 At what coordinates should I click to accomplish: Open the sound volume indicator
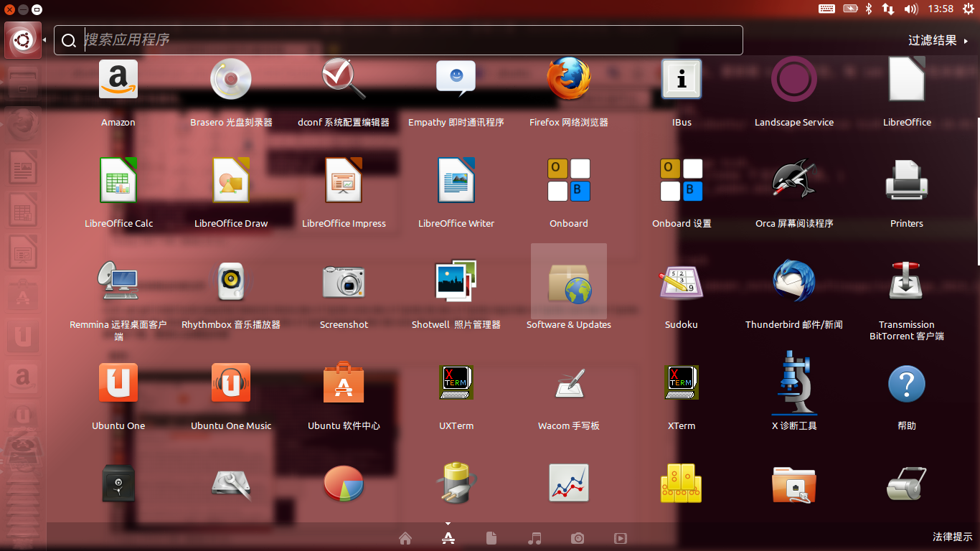point(911,9)
